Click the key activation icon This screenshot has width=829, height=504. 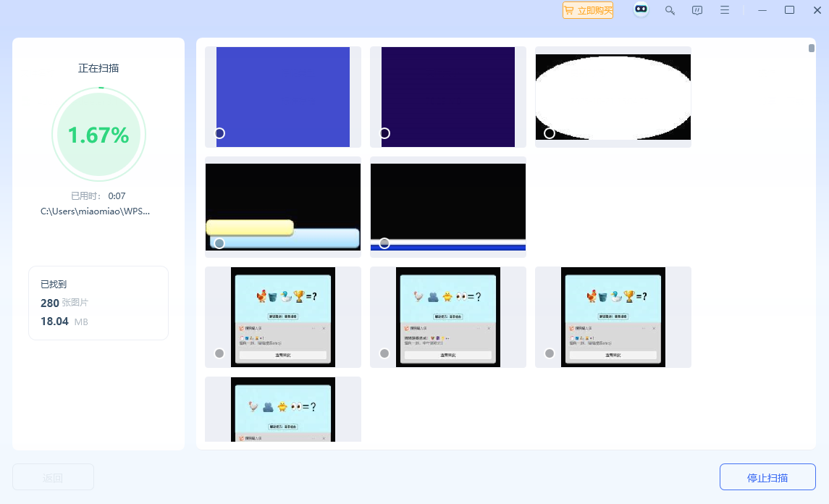670,10
